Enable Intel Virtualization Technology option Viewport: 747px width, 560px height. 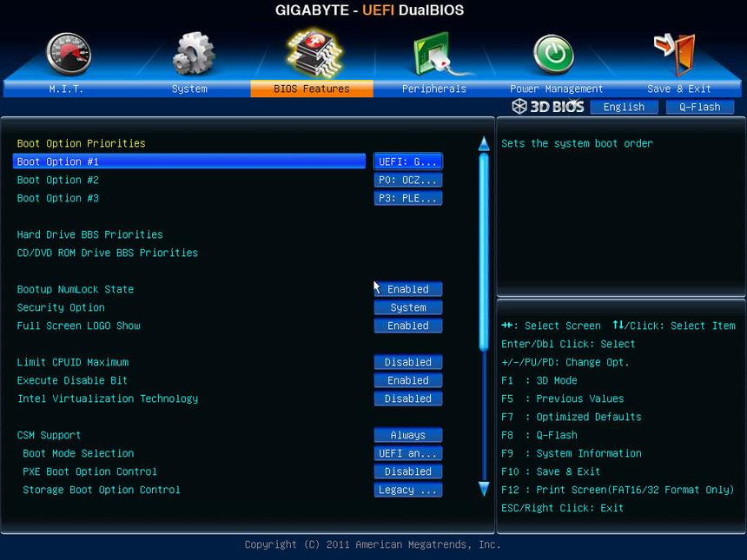click(x=408, y=399)
